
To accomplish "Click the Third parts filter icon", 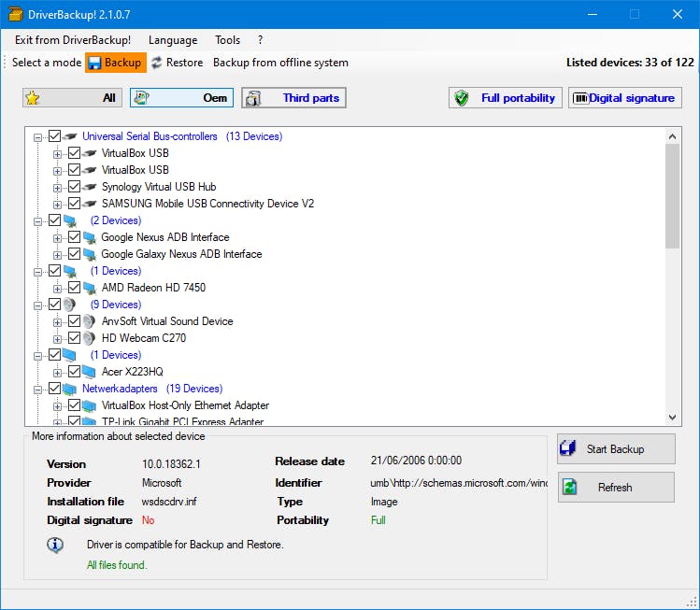I will point(253,98).
